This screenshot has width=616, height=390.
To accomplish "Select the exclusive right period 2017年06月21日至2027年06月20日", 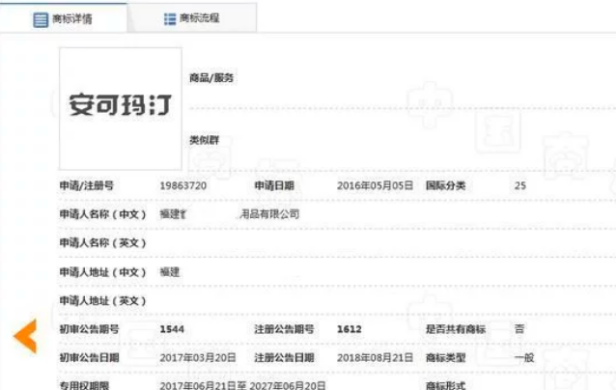I will point(242,385).
